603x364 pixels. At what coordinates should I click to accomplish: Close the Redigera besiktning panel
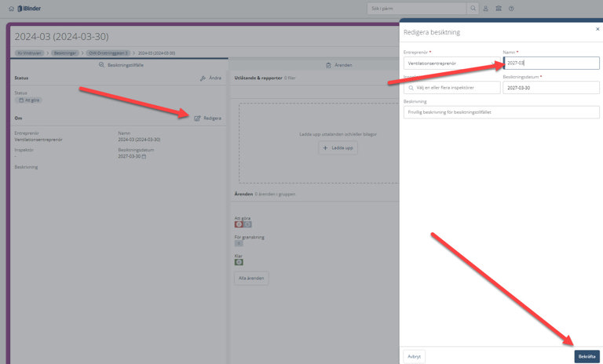click(x=597, y=28)
